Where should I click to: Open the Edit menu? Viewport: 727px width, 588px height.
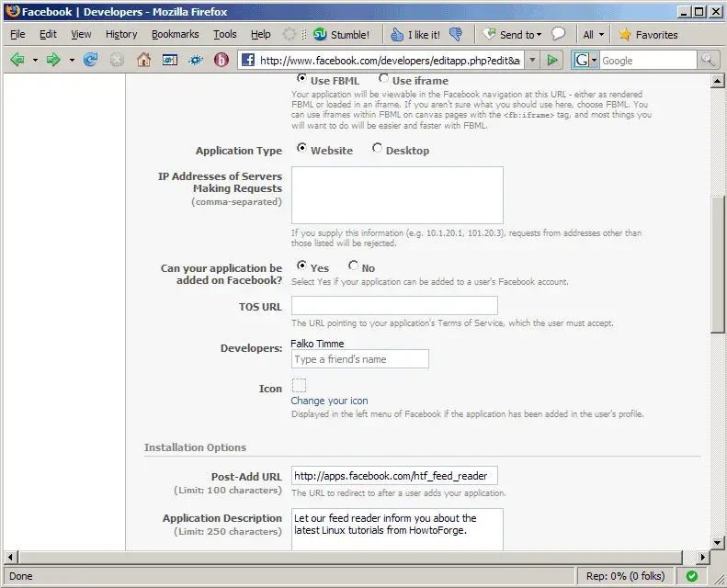48,34
